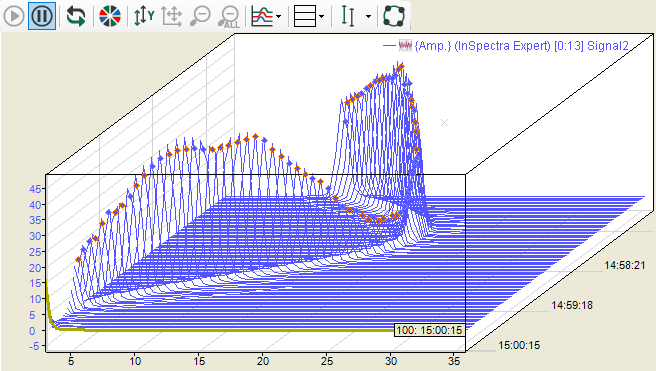Click the cursor markers icon
The width and height of the screenshot is (656, 371).
[x=348, y=16]
